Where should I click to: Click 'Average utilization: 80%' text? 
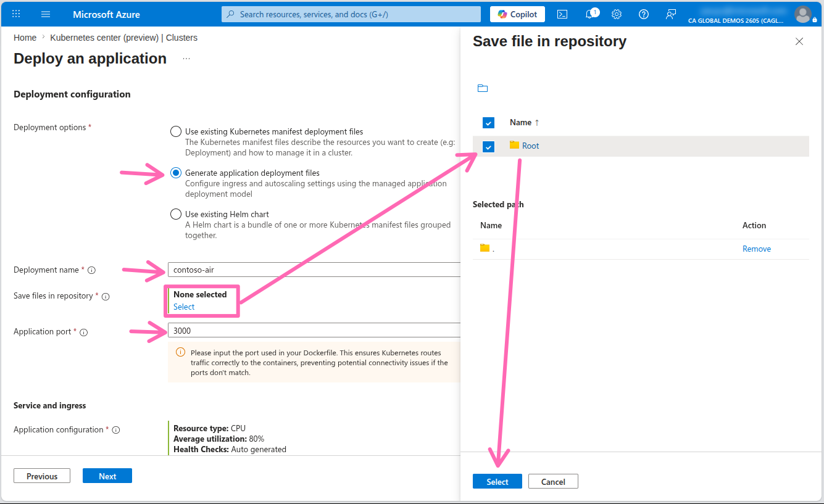[x=218, y=439]
